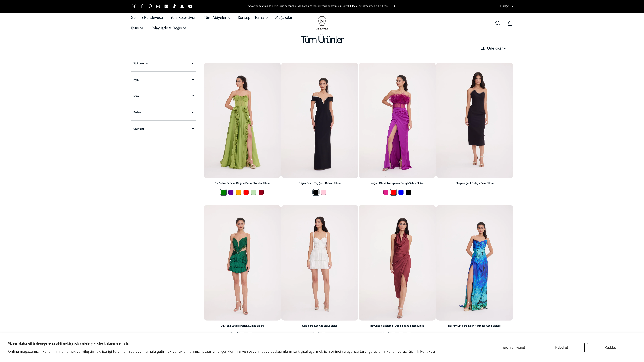This screenshot has width=644, height=362.
Task: Open the TikTok profile
Action: tap(174, 6)
